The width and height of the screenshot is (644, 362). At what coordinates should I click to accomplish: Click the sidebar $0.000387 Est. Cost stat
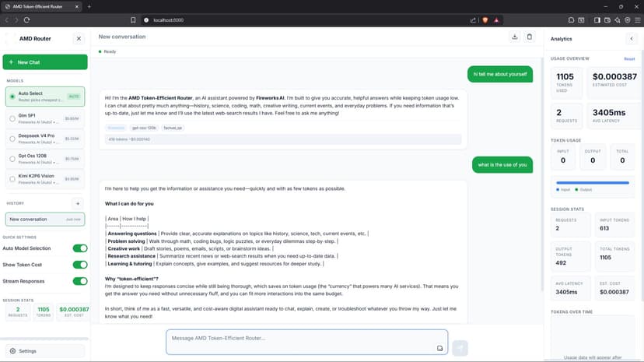74,312
